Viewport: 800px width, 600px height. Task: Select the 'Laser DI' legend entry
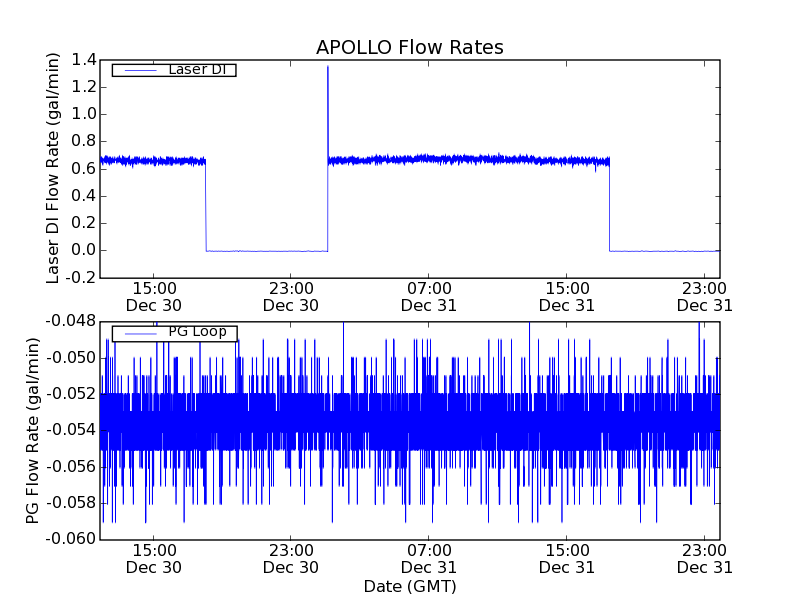[174, 69]
